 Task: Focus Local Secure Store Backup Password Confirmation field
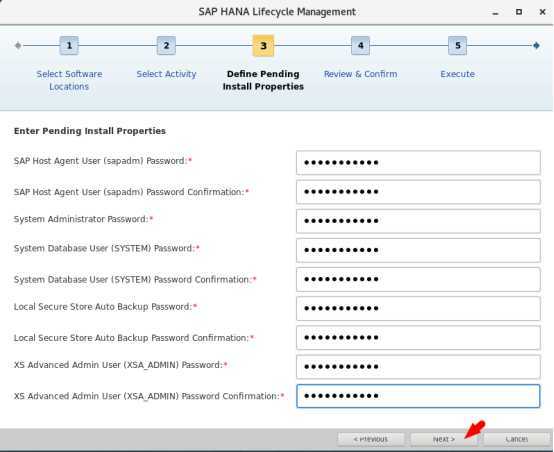pyautogui.click(x=418, y=337)
